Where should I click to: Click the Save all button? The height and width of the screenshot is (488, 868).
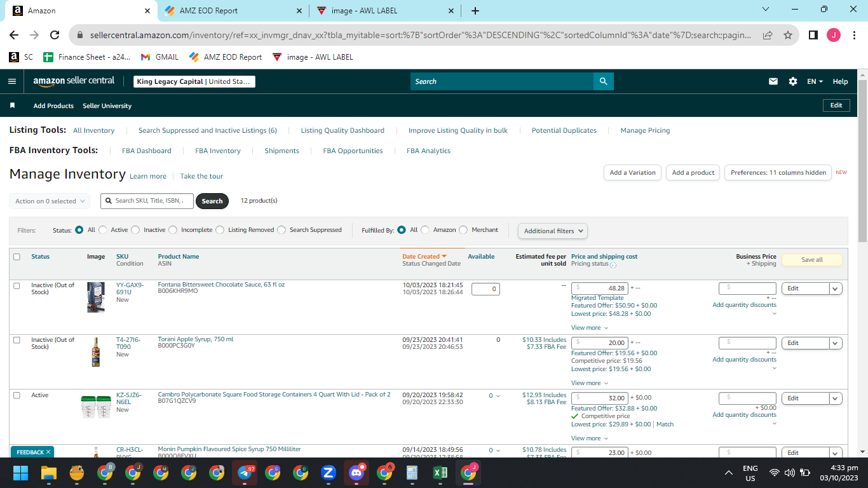pyautogui.click(x=811, y=260)
